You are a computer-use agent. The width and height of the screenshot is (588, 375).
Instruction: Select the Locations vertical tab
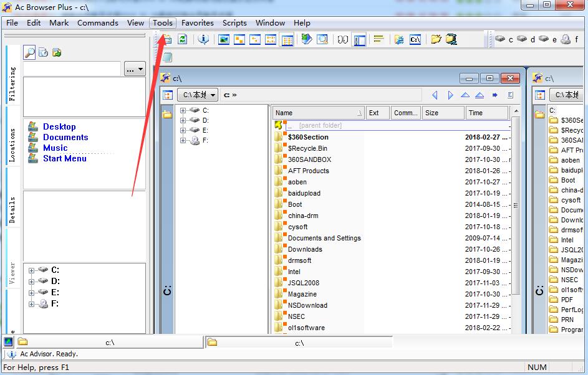12,136
